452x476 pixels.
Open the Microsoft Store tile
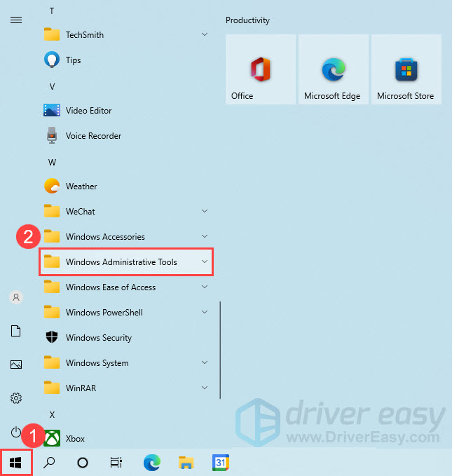pyautogui.click(x=406, y=69)
